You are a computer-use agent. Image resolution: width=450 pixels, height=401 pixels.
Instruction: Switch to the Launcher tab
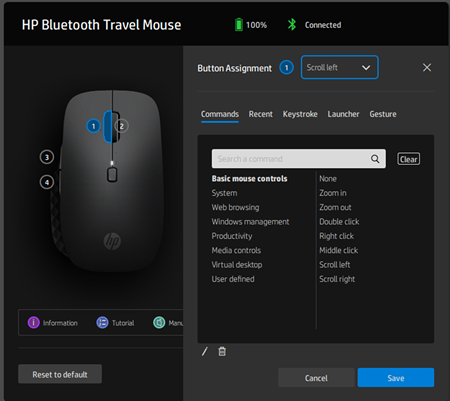pyautogui.click(x=343, y=114)
